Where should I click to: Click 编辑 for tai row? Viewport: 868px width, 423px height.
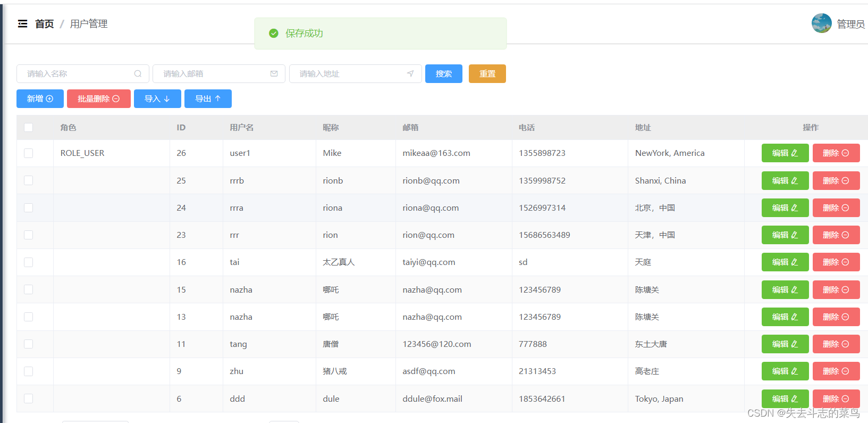[785, 262]
